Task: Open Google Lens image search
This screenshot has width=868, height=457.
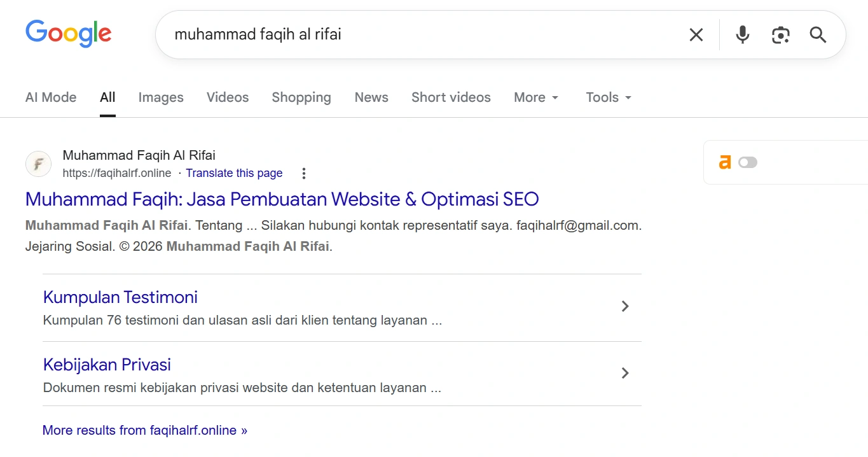Action: [781, 35]
